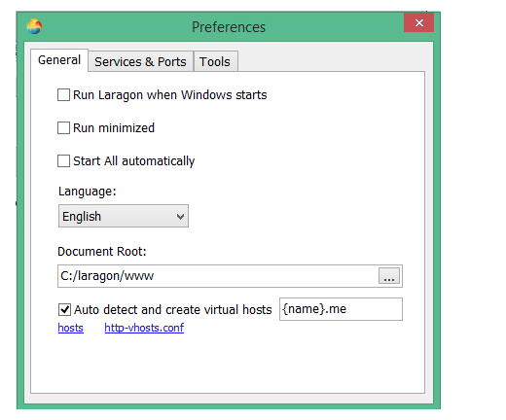This screenshot has height=420, width=506.
Task: Click the Preferences title text
Action: (x=229, y=27)
